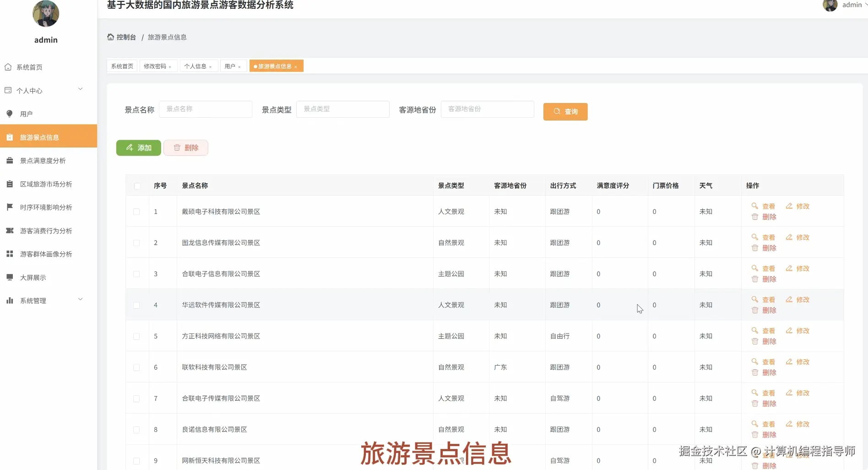868x470 pixels.
Task: Click the 游客消费行为分析 icon
Action: click(x=10, y=230)
